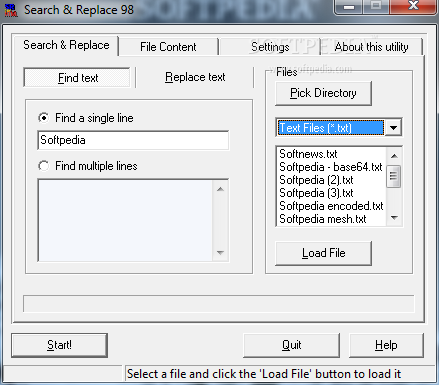Click the file list scroll down arrow
The height and width of the screenshot is (385, 439).
(x=394, y=218)
